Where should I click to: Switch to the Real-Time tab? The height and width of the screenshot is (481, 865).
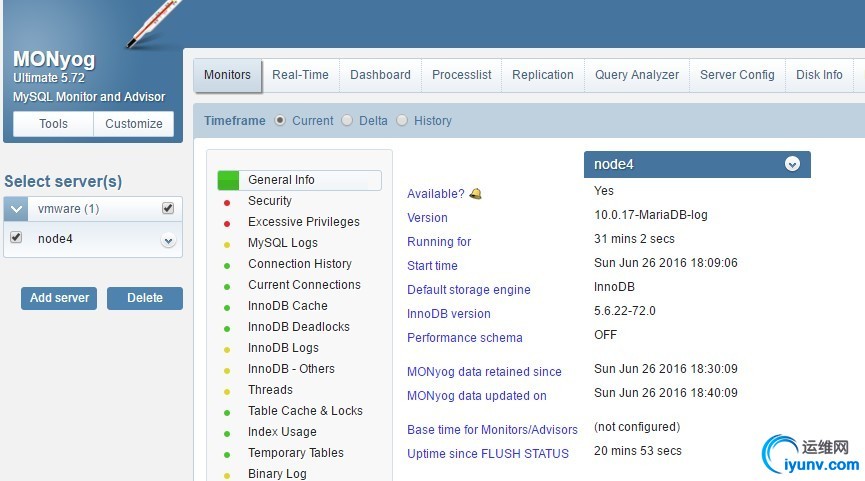pyautogui.click(x=300, y=75)
